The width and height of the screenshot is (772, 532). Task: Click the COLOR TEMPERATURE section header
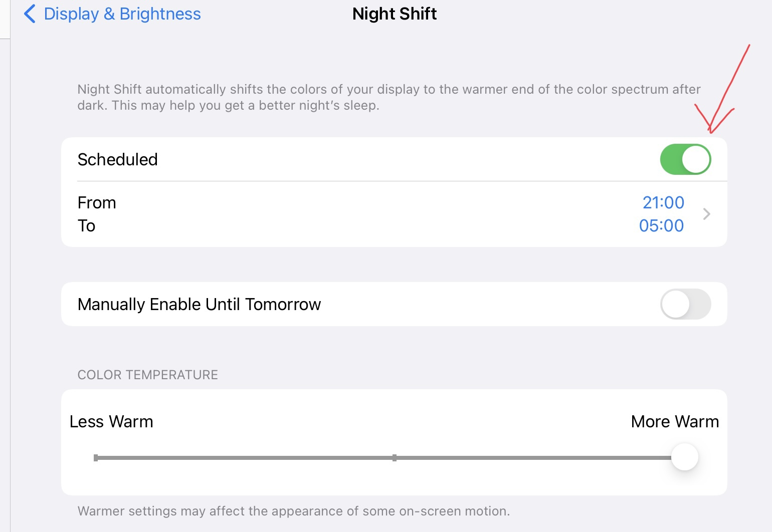click(147, 375)
